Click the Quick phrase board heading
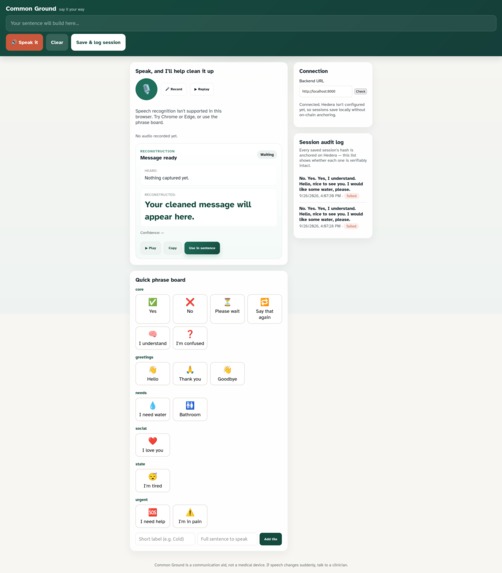 160,280
